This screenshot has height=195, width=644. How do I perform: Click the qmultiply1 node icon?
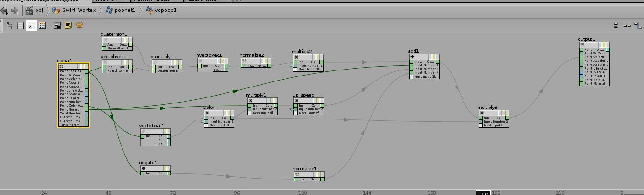(x=155, y=62)
